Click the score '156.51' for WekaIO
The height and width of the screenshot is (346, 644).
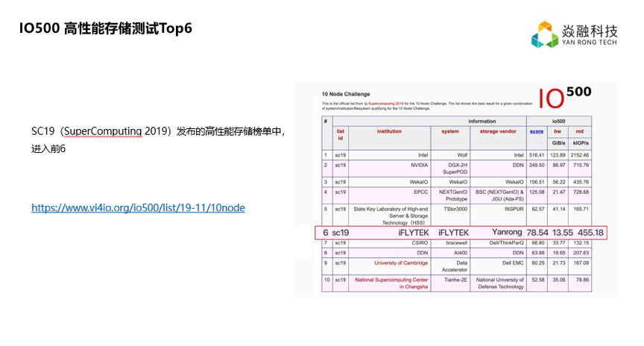pos(537,182)
